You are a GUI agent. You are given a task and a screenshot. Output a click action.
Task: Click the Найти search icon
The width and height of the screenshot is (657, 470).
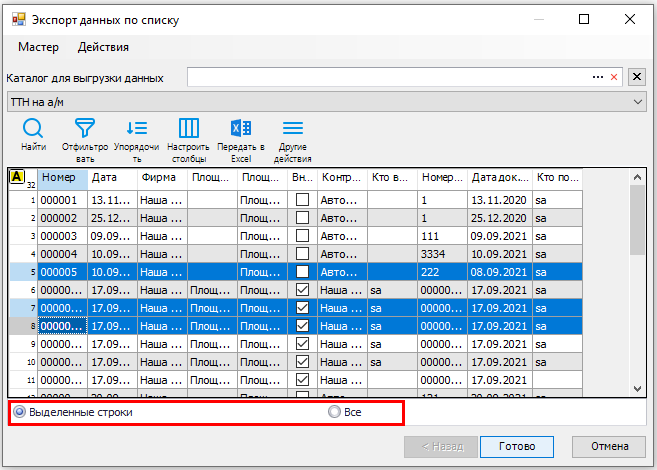tap(33, 128)
